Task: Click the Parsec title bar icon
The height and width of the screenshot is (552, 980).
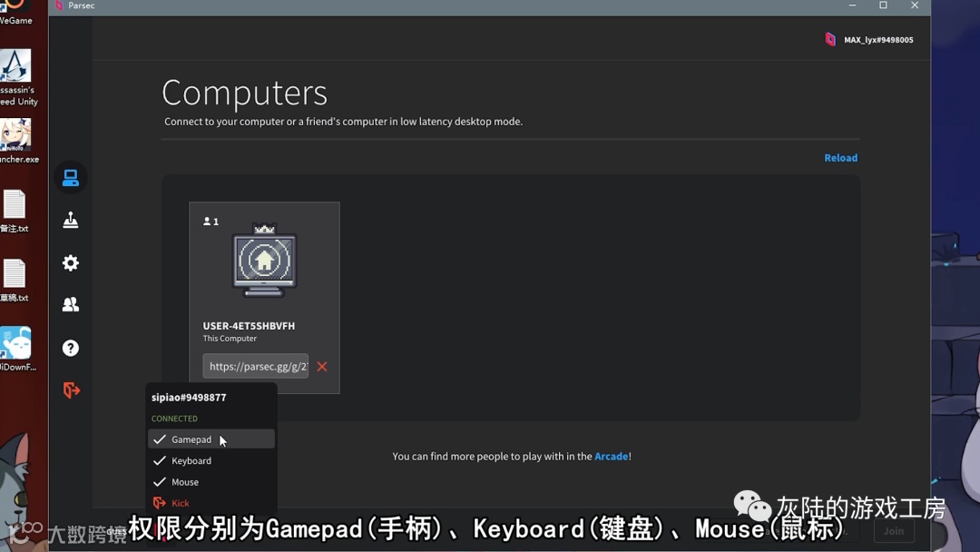Action: (59, 5)
